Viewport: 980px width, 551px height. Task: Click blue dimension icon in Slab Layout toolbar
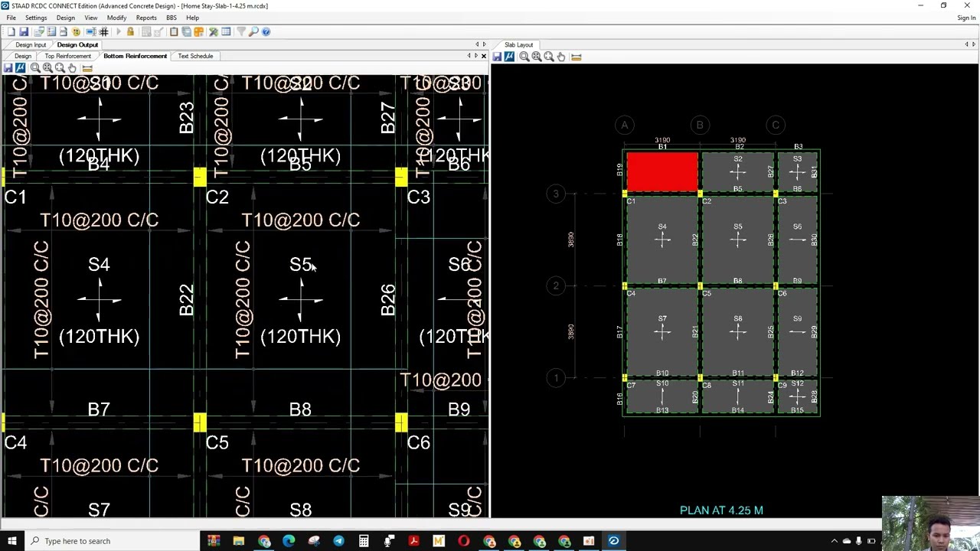click(x=509, y=57)
